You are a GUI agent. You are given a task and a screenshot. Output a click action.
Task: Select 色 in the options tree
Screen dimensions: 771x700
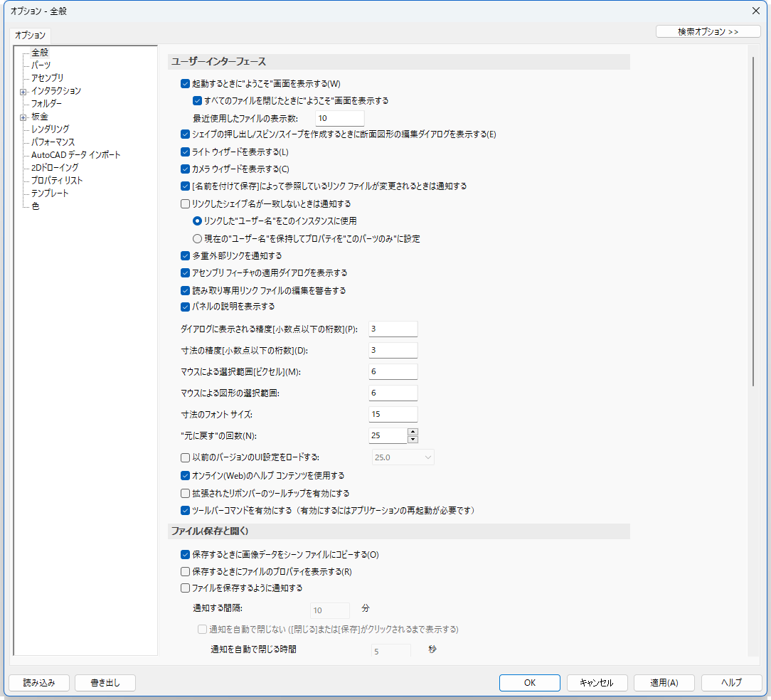tap(36, 206)
